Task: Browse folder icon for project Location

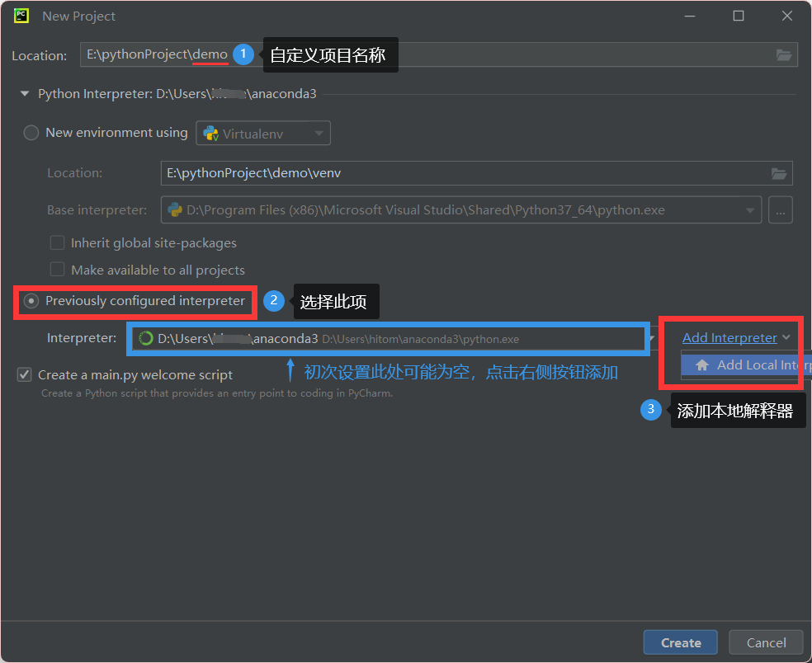Action: point(783,55)
